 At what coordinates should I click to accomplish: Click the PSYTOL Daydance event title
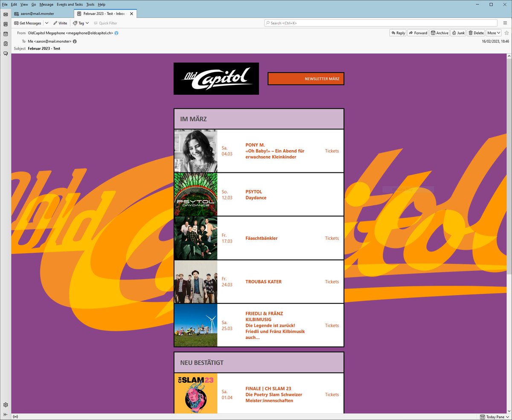[x=256, y=195]
